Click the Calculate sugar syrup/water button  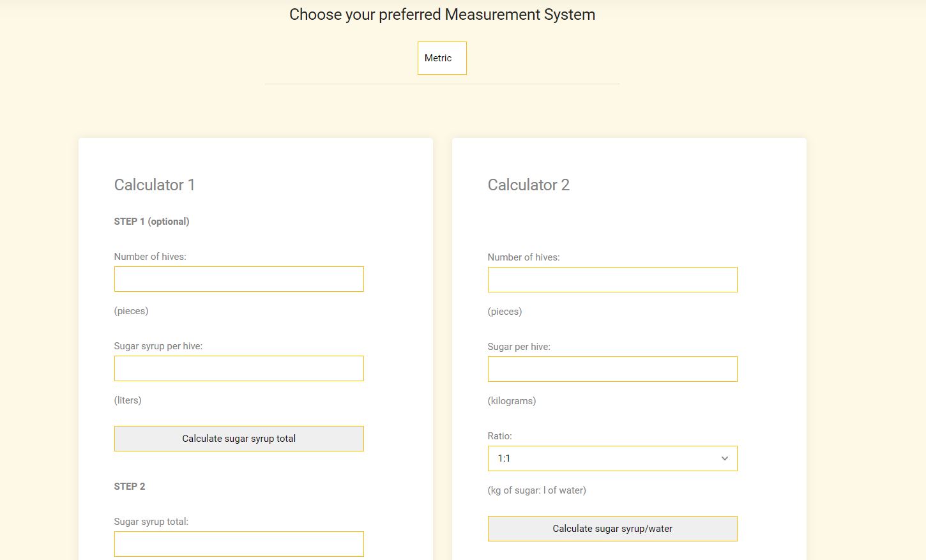pos(612,528)
